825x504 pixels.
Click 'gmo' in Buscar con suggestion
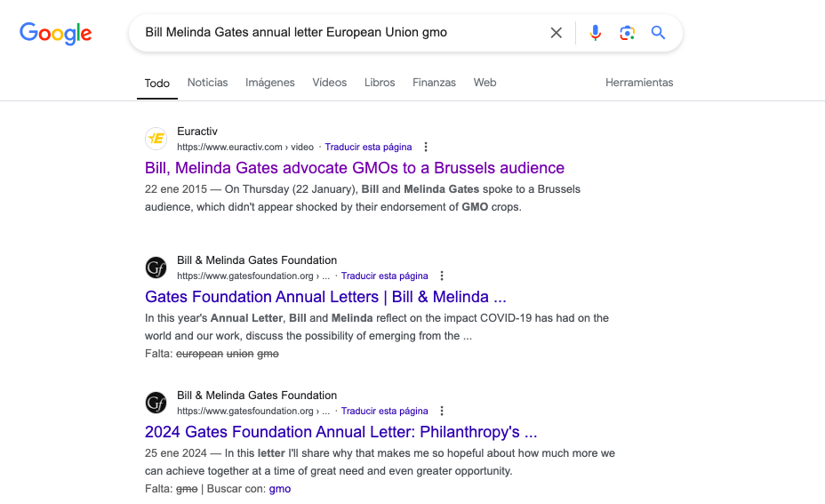pyautogui.click(x=280, y=489)
